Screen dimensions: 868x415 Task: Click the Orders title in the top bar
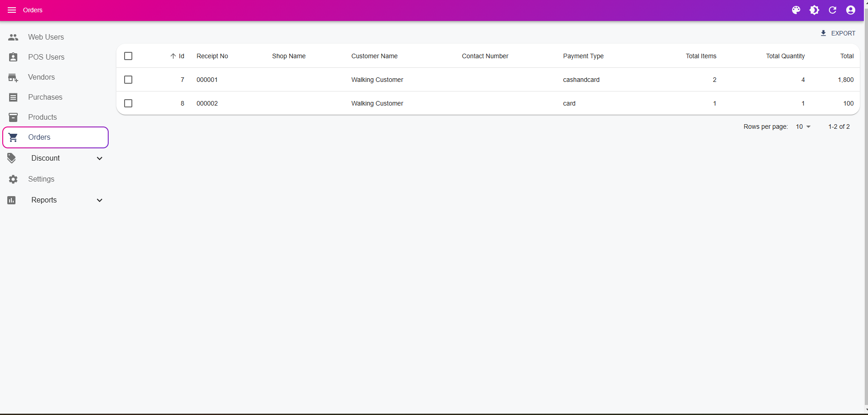tap(33, 10)
